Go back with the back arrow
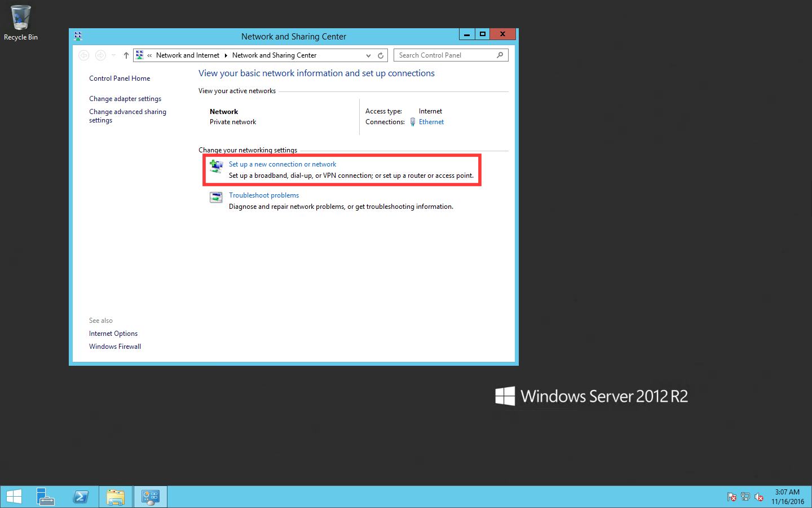 84,55
